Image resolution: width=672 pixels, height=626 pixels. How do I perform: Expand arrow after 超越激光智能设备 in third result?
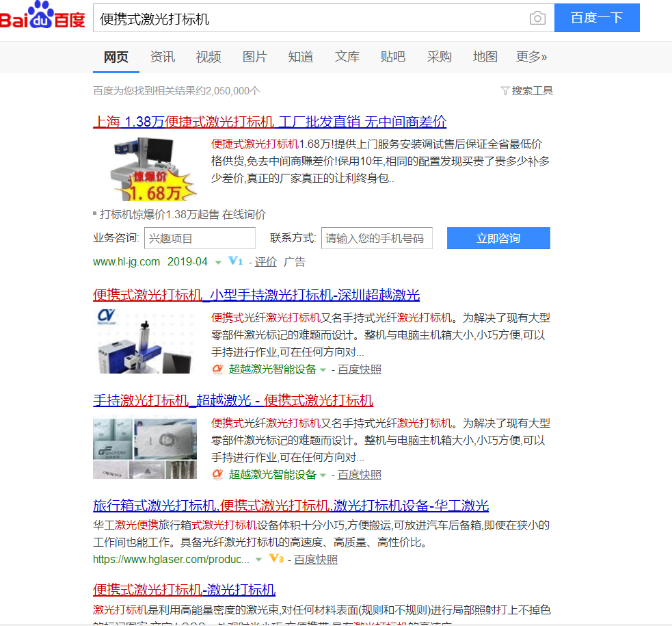[x=323, y=475]
